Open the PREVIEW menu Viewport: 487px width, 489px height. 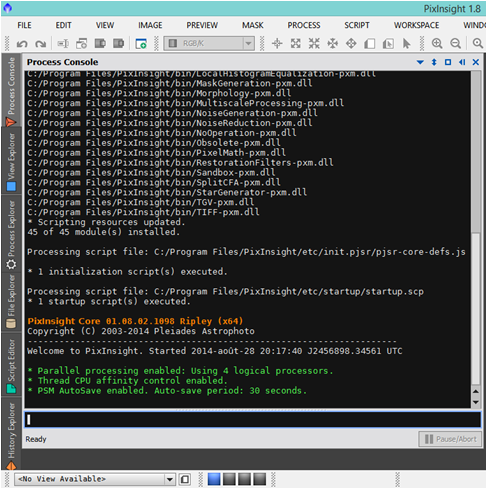click(202, 25)
